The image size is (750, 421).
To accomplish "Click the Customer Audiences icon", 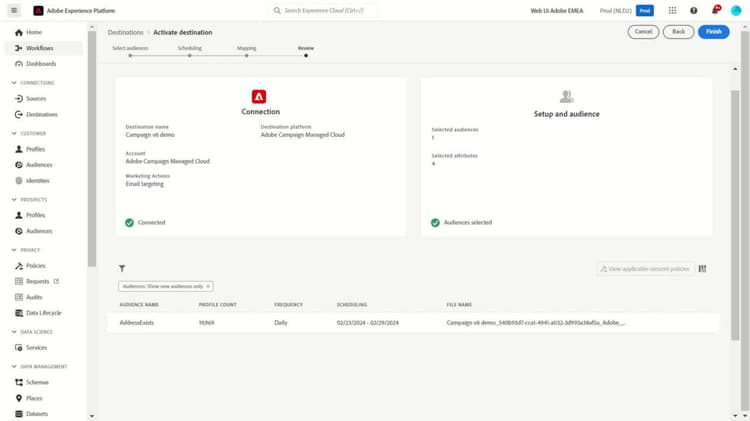I will coord(19,165).
